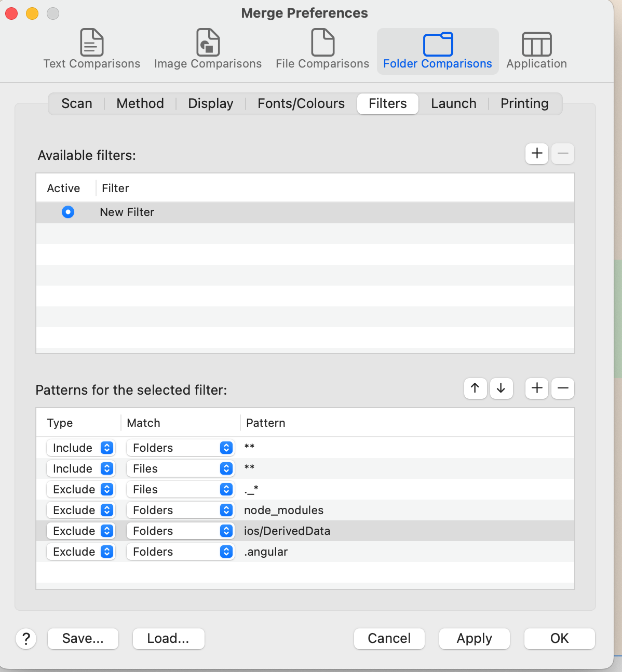Add a new pattern row

537,388
